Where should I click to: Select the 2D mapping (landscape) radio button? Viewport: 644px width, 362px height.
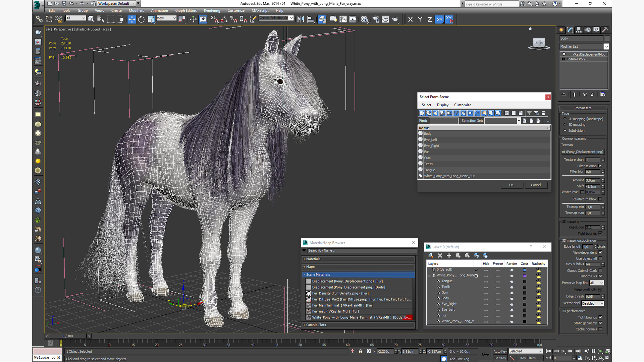coord(565,119)
